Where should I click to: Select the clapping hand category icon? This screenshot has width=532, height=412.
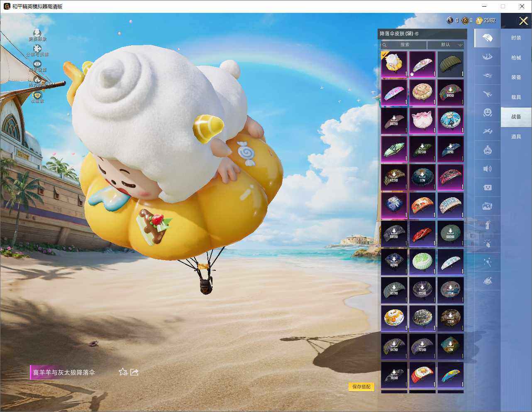pos(488,243)
